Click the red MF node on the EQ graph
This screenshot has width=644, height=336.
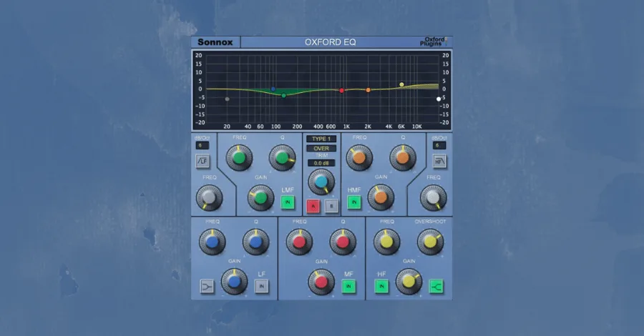(x=341, y=90)
